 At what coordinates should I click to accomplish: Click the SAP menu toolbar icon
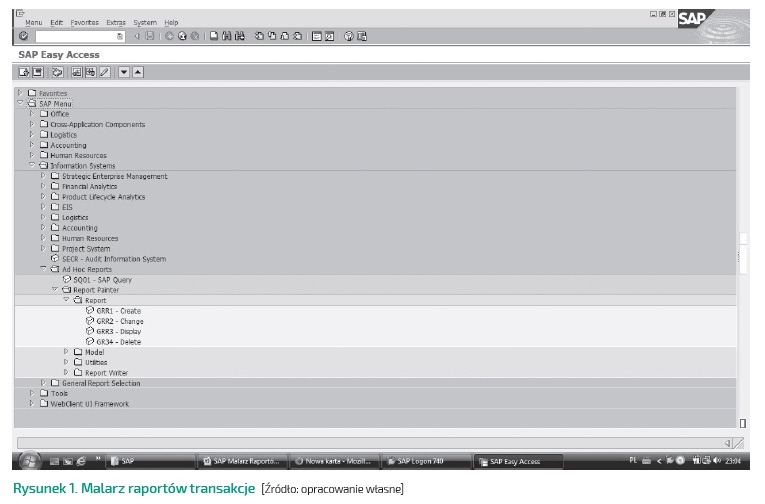click(x=38, y=72)
